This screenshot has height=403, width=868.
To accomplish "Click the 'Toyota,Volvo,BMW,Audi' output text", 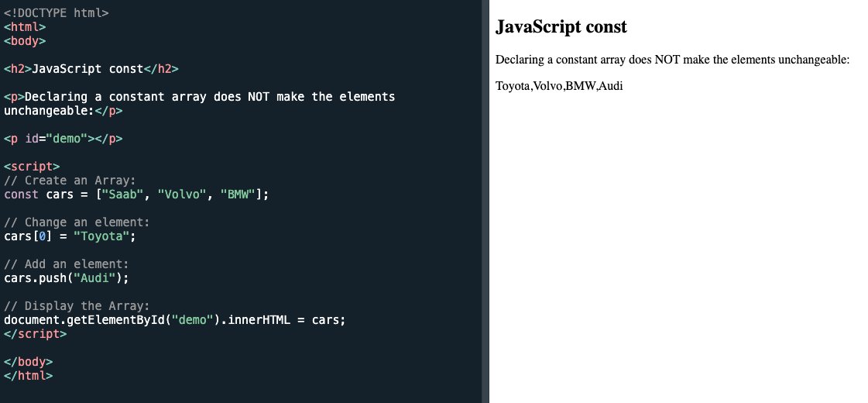I will 559,86.
